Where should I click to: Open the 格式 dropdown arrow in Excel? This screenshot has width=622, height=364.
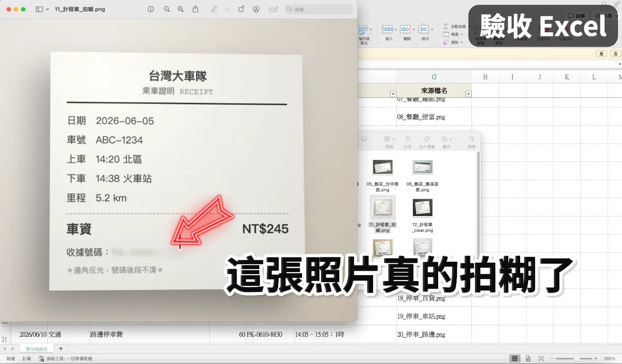tap(432, 29)
